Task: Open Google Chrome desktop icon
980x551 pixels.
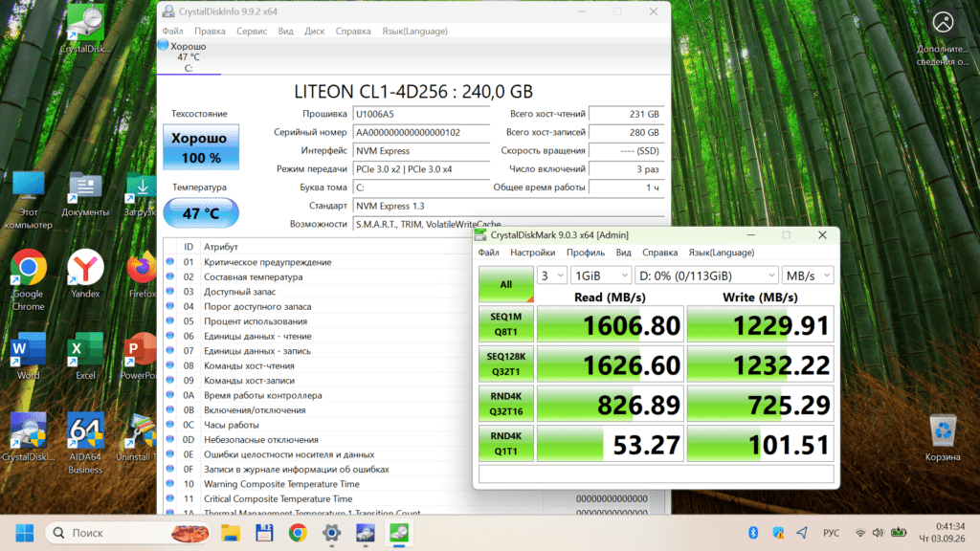Action: tap(28, 280)
